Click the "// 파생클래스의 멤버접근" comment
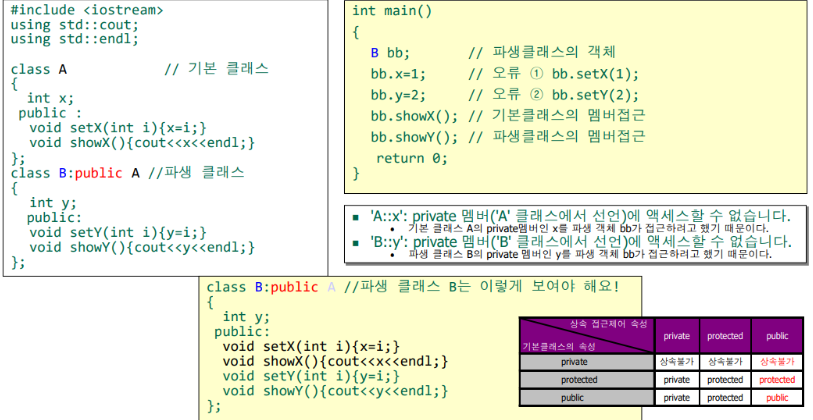 [557, 137]
